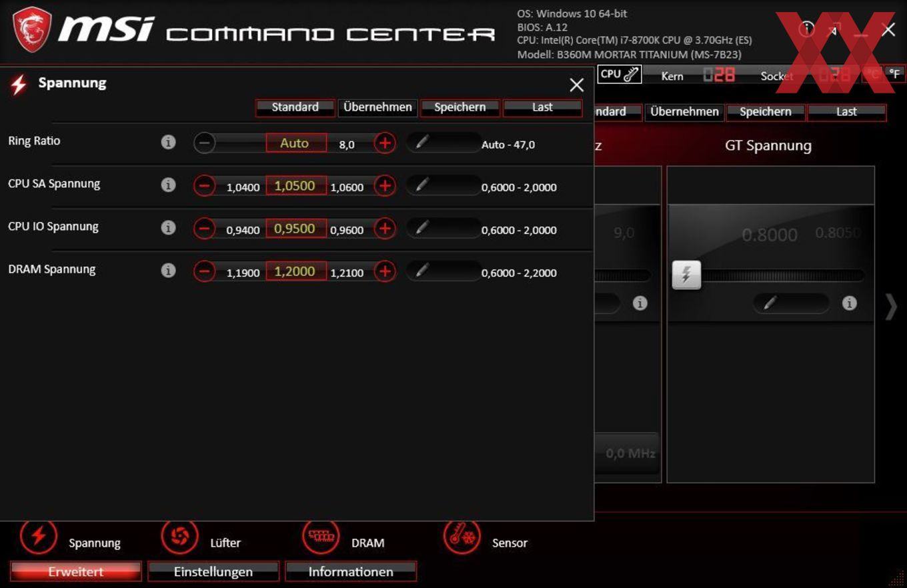Open Ring Ratio info icon
The height and width of the screenshot is (588, 907).
pos(168,142)
